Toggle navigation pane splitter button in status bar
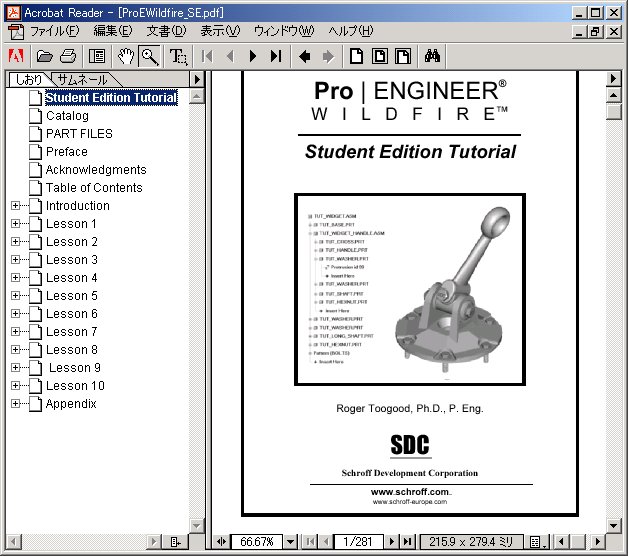The width and height of the screenshot is (628, 556). coord(221,542)
